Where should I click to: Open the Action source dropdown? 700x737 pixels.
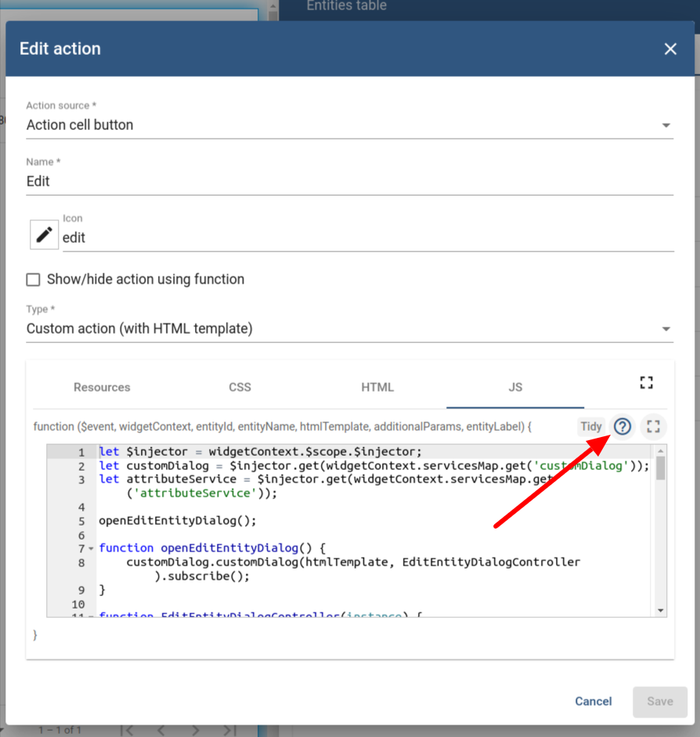666,125
